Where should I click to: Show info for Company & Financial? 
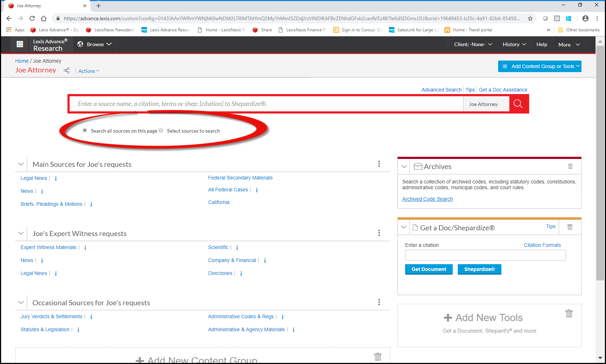tap(265, 261)
